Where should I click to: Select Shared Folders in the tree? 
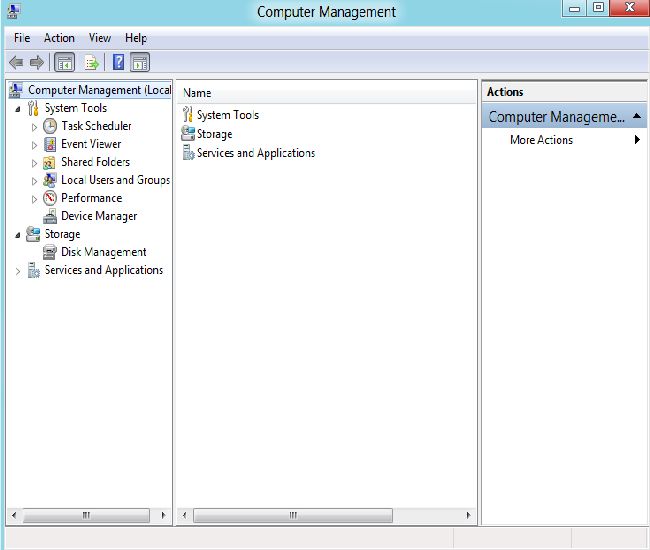tap(95, 162)
